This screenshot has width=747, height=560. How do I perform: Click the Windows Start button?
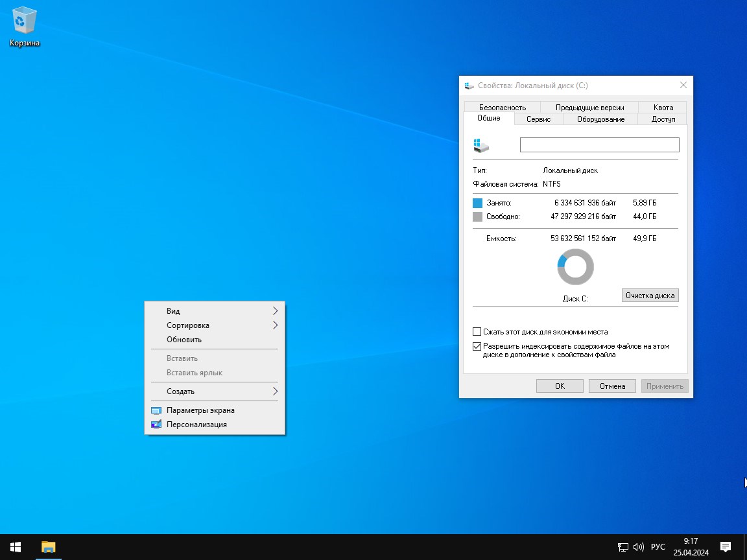coord(16,546)
